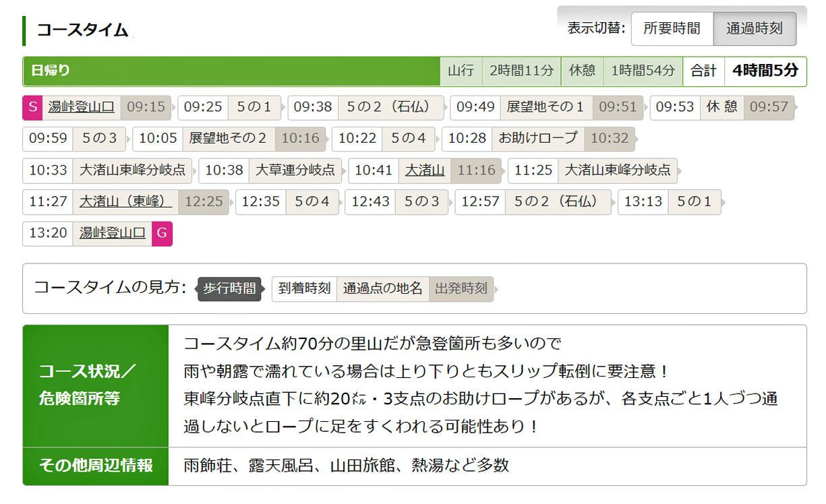Switch display to 所要時間
Viewport: 826px width, 504px height.
click(x=672, y=29)
